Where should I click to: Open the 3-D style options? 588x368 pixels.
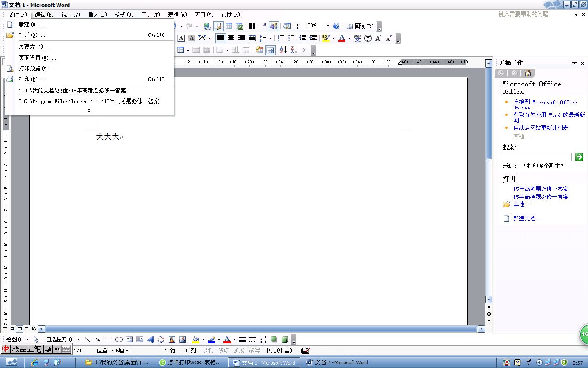[285, 339]
